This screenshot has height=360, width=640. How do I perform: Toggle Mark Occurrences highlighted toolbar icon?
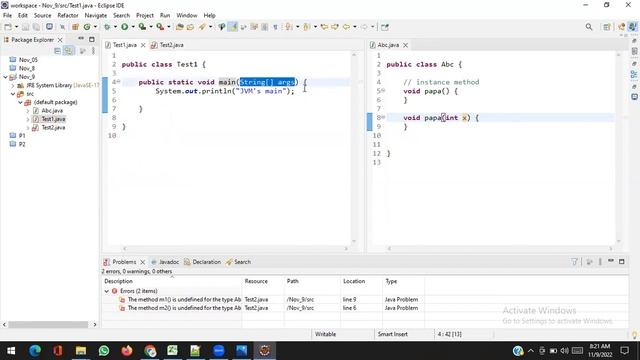pyautogui.click(x=233, y=27)
